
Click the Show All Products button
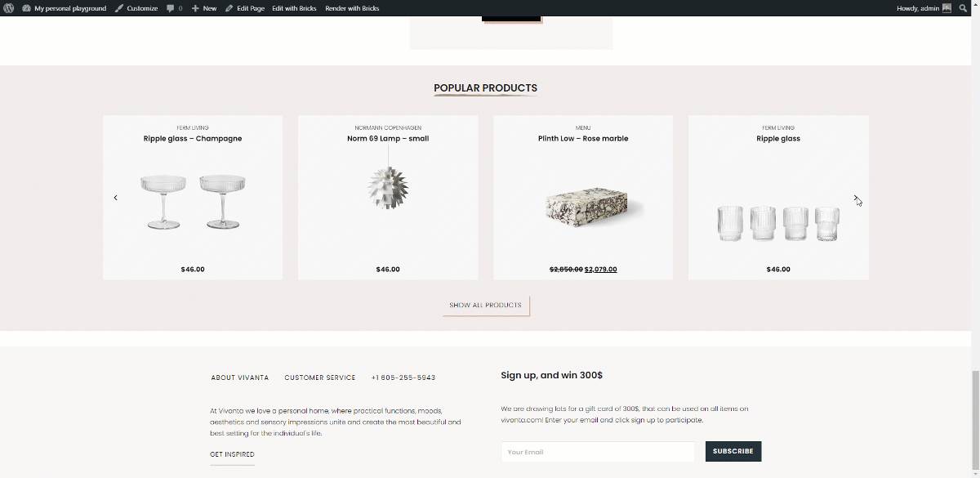coord(486,305)
